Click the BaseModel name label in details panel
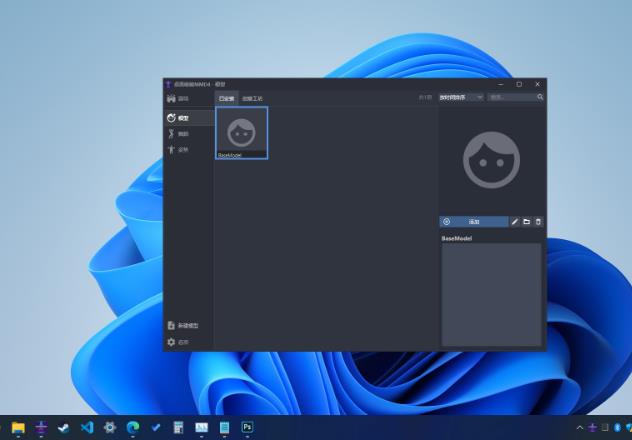 457,239
